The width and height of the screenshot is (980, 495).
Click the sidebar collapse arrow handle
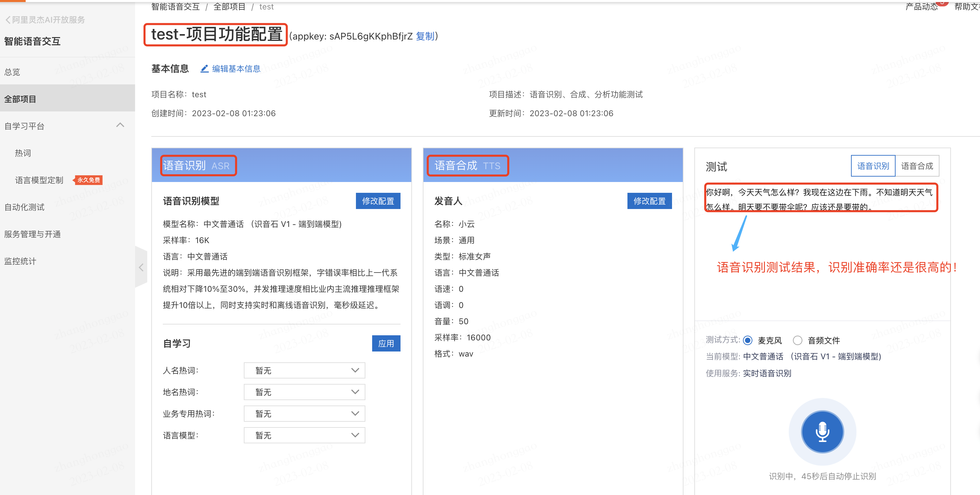pyautogui.click(x=141, y=267)
